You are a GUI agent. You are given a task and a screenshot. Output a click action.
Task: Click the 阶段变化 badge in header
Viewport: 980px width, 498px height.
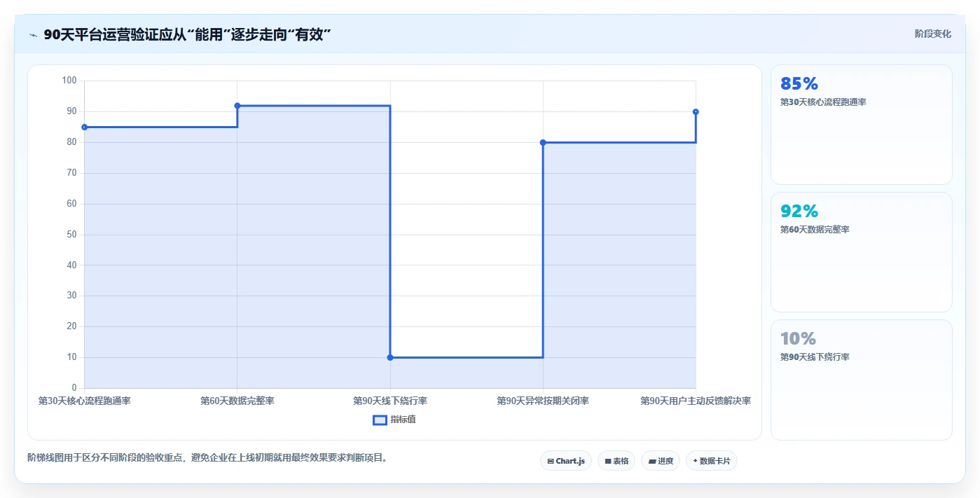pyautogui.click(x=932, y=34)
